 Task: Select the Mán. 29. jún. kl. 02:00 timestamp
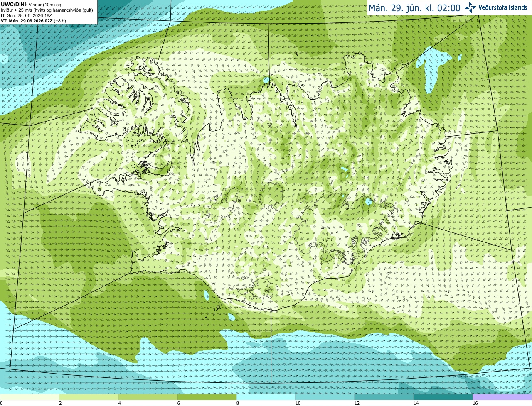[x=414, y=8]
